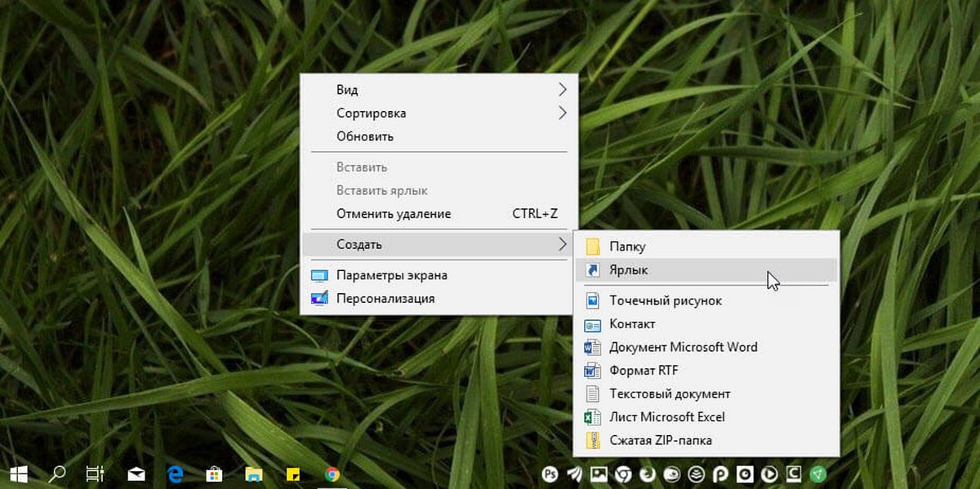Click the CTRL+Z shortcut text

[x=535, y=214]
